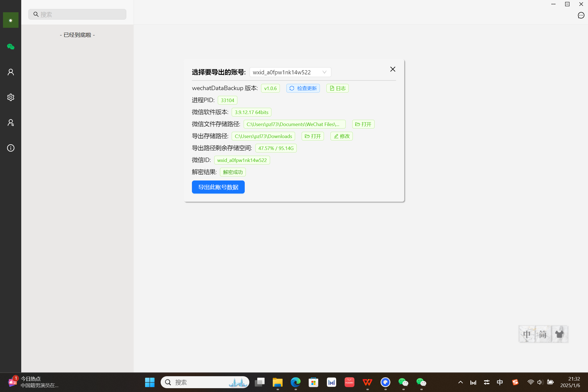Open Microsoft Edge from the taskbar
The width and height of the screenshot is (588, 392).
point(295,382)
